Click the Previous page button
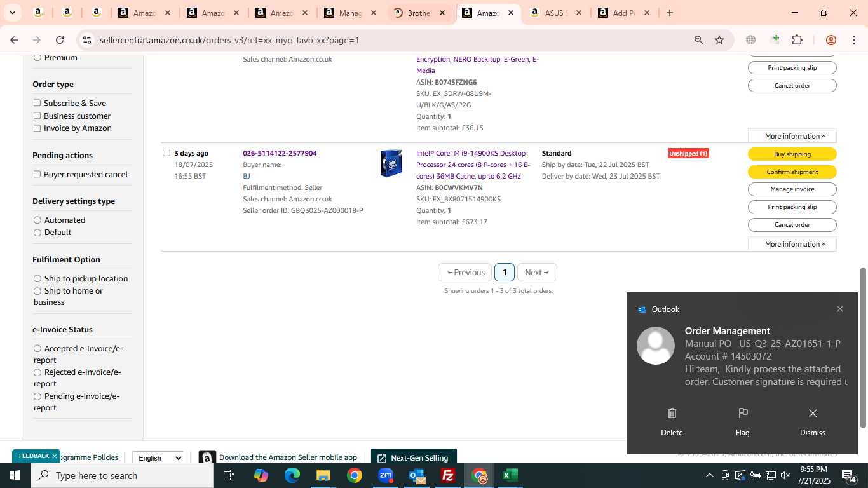868x488 pixels. tap(465, 272)
